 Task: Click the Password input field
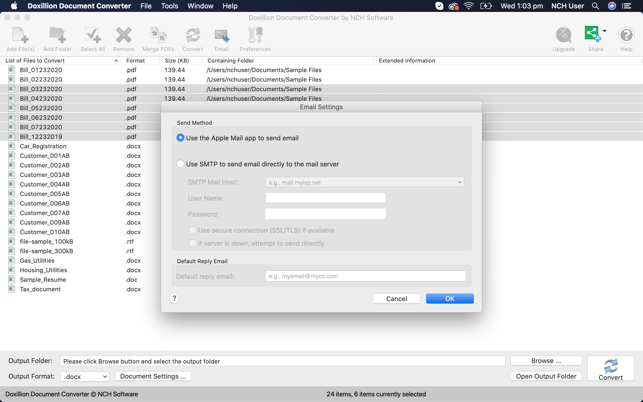click(325, 214)
